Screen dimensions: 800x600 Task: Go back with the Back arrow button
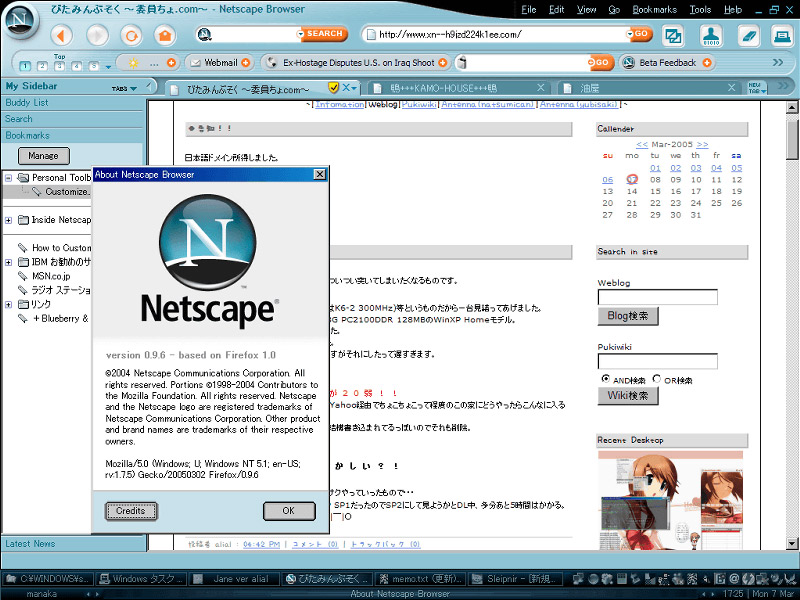62,35
